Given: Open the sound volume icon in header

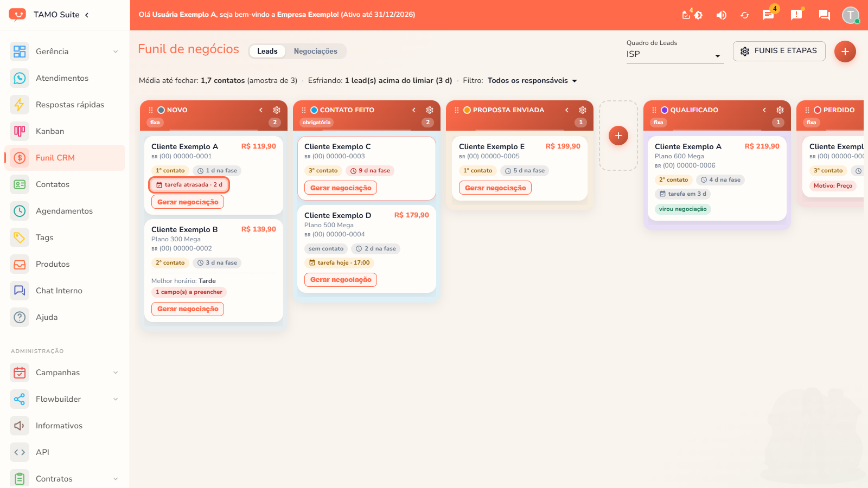Looking at the screenshot, I should [x=721, y=15].
